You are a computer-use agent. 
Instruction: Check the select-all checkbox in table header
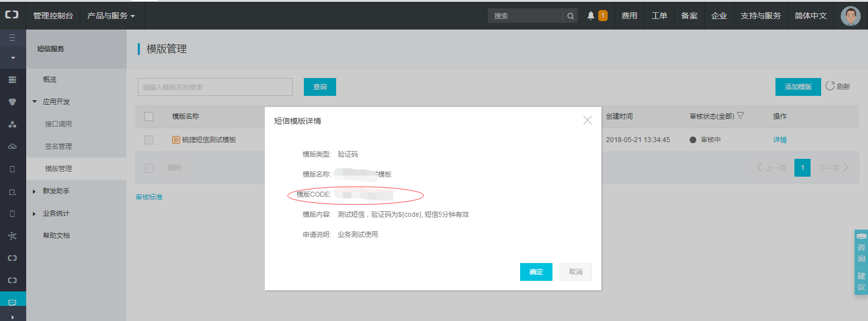149,116
